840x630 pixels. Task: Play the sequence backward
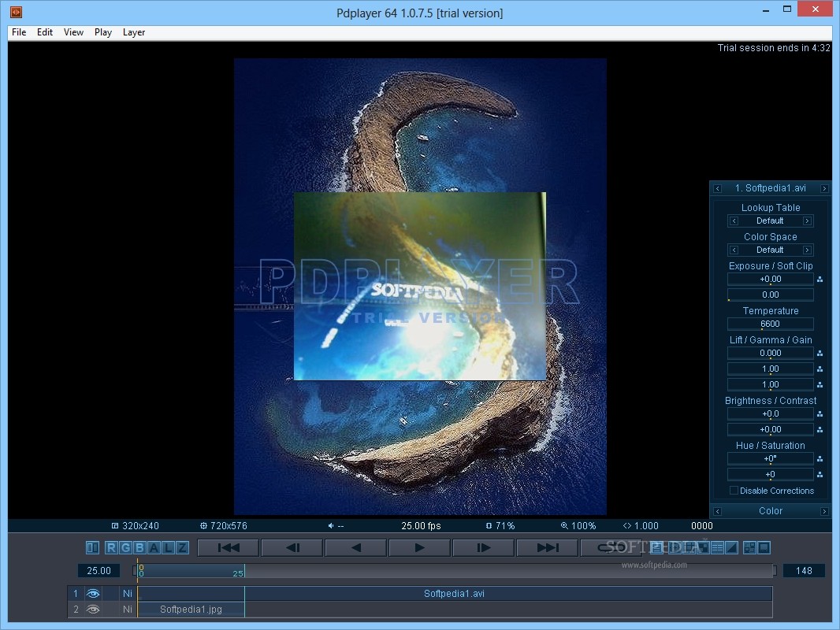pos(355,547)
